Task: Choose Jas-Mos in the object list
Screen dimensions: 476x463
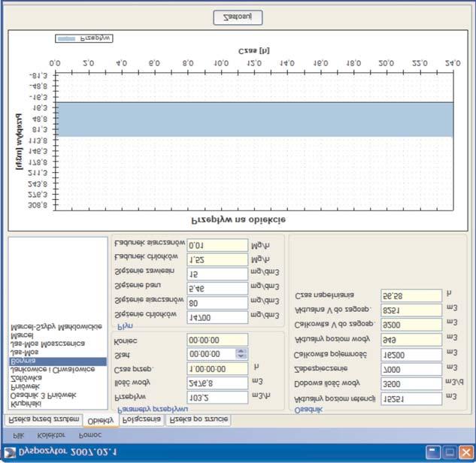Action: [24, 353]
